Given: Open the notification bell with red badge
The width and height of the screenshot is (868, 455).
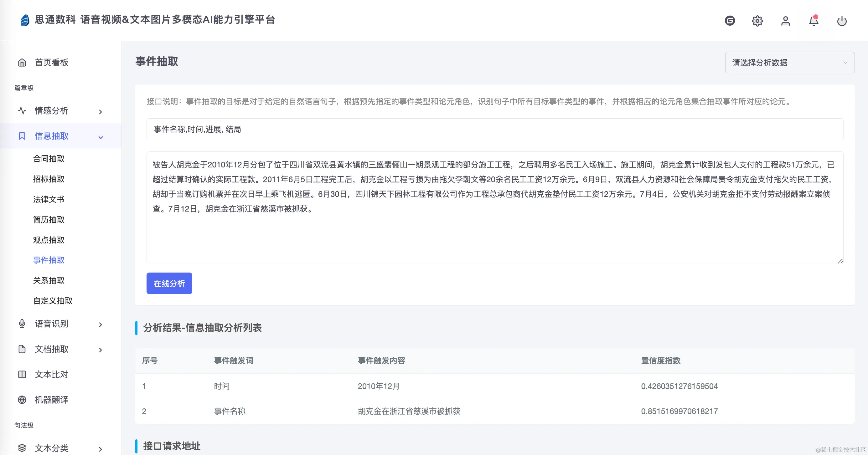Looking at the screenshot, I should [x=814, y=21].
